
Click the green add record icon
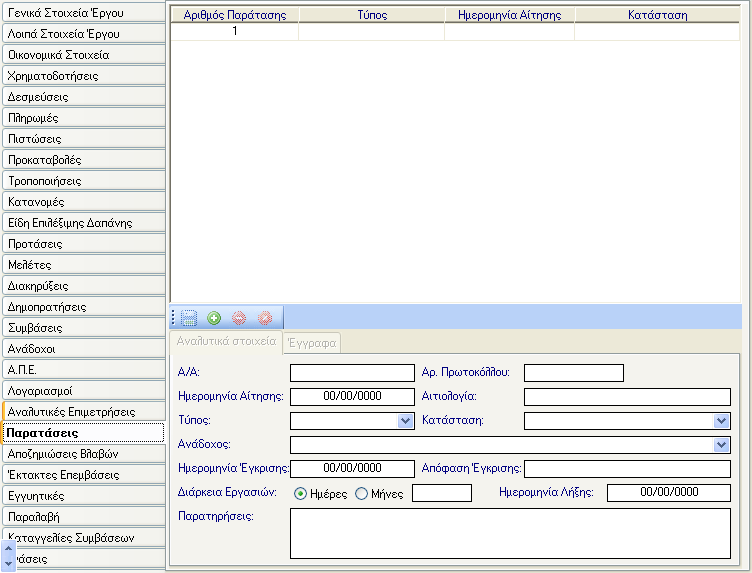tap(214, 318)
